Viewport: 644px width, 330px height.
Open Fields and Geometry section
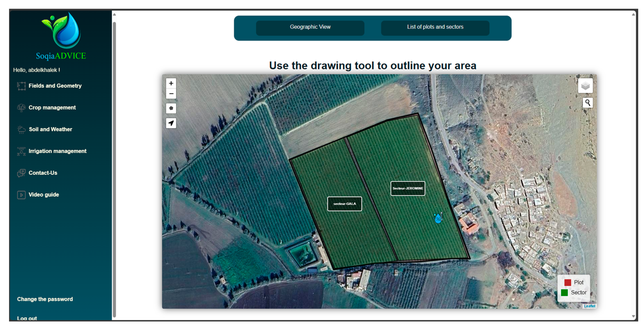click(55, 86)
